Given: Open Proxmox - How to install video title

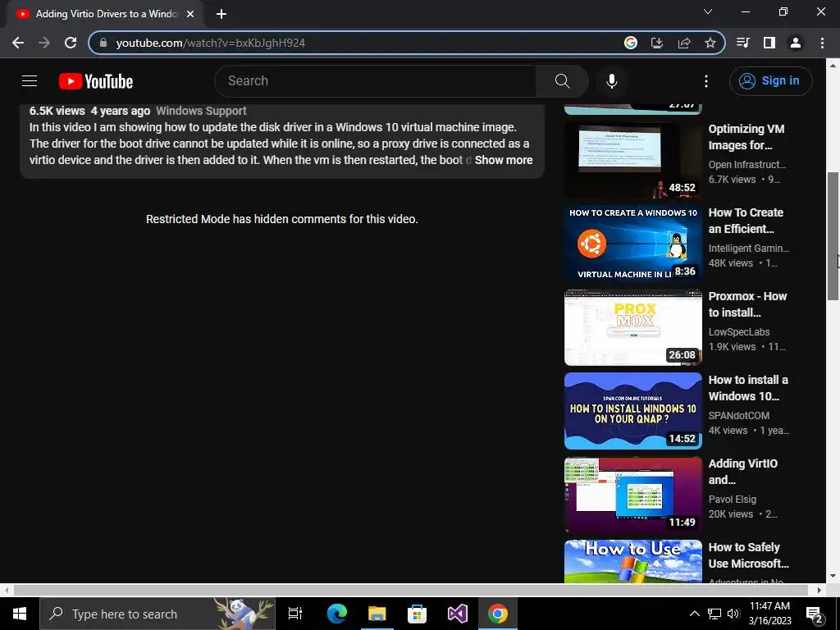Looking at the screenshot, I should 747,304.
